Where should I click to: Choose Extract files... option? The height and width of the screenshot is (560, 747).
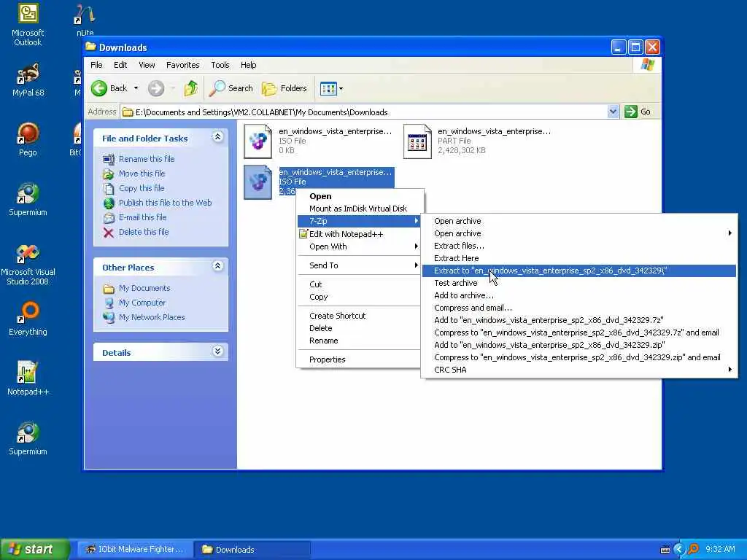click(x=579, y=246)
